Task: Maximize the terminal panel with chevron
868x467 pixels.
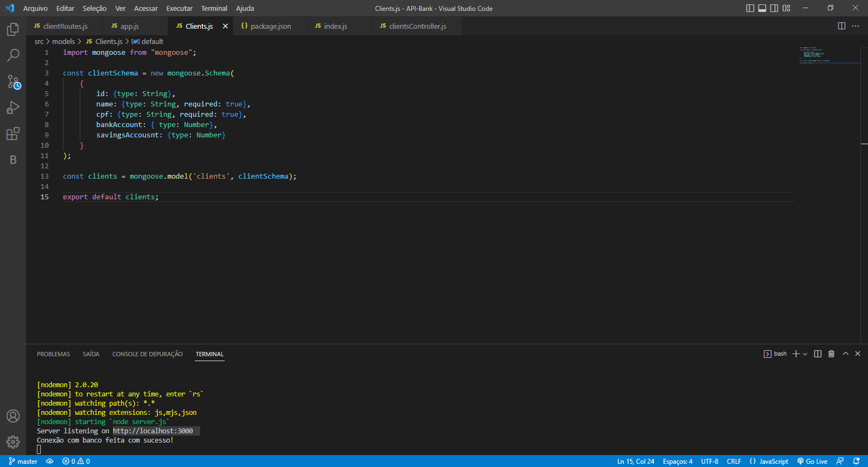Action: [x=845, y=354]
